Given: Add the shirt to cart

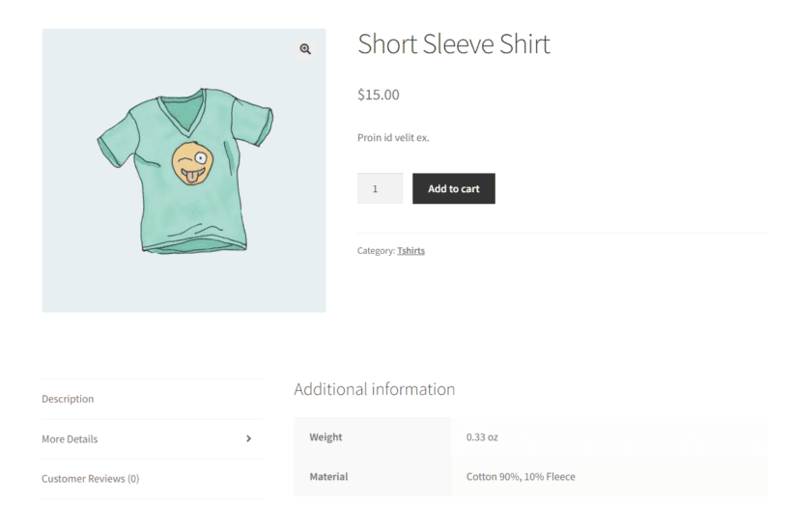Looking at the screenshot, I should 454,189.
